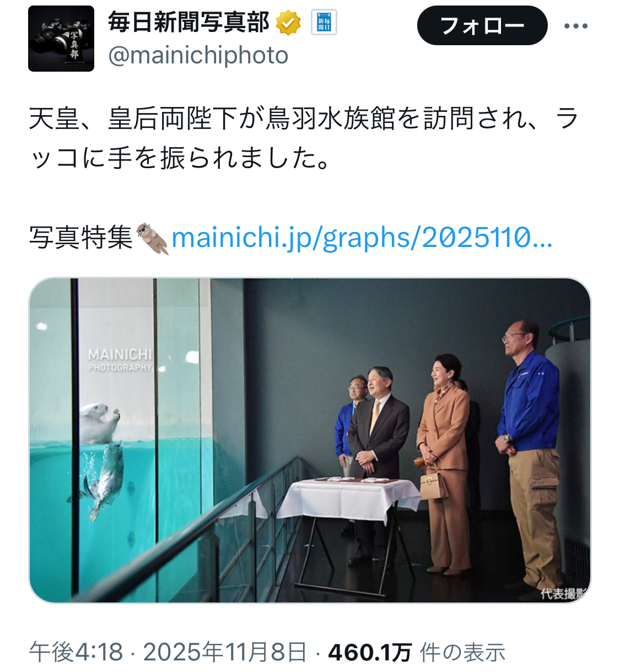The width and height of the screenshot is (620, 672).
Task: Click the 2025年11月8日 date
Action: [x=225, y=652]
